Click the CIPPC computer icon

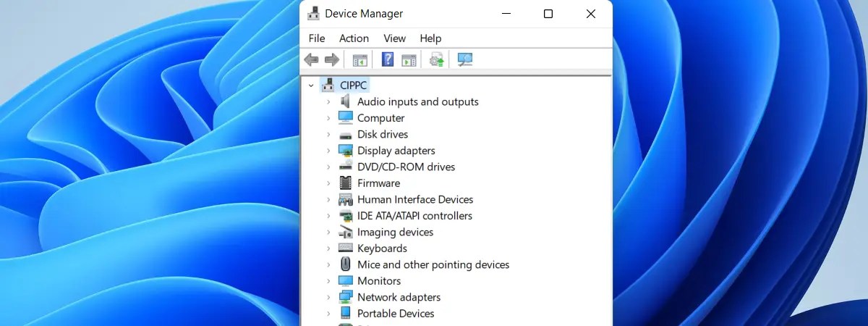tap(328, 85)
